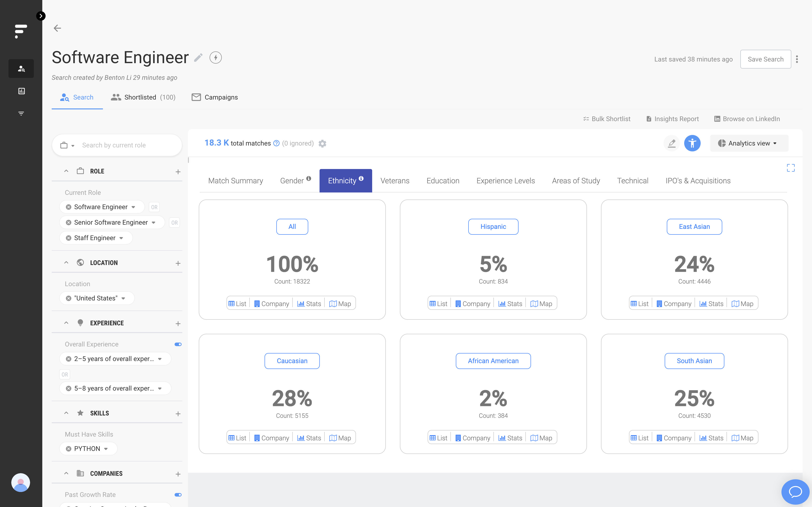Screen dimensions: 812x507
Task: Toggle the Overall Experience switch
Action: coord(178,344)
